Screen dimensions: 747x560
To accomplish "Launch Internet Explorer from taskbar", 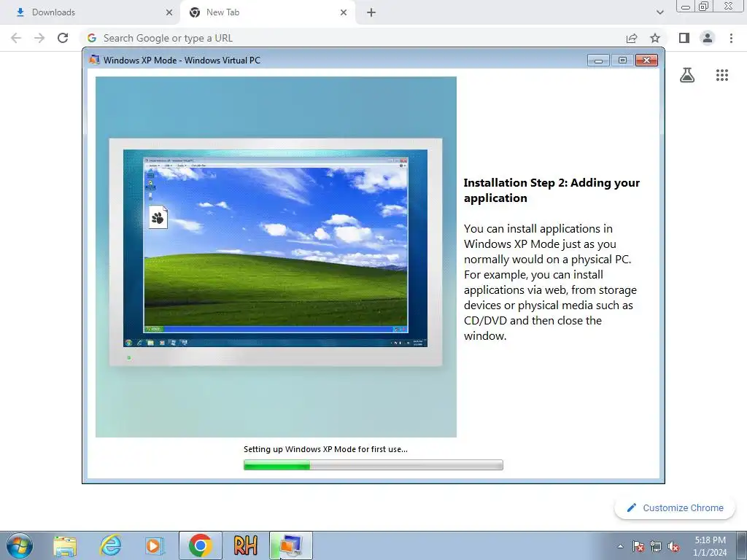I will tap(110, 545).
